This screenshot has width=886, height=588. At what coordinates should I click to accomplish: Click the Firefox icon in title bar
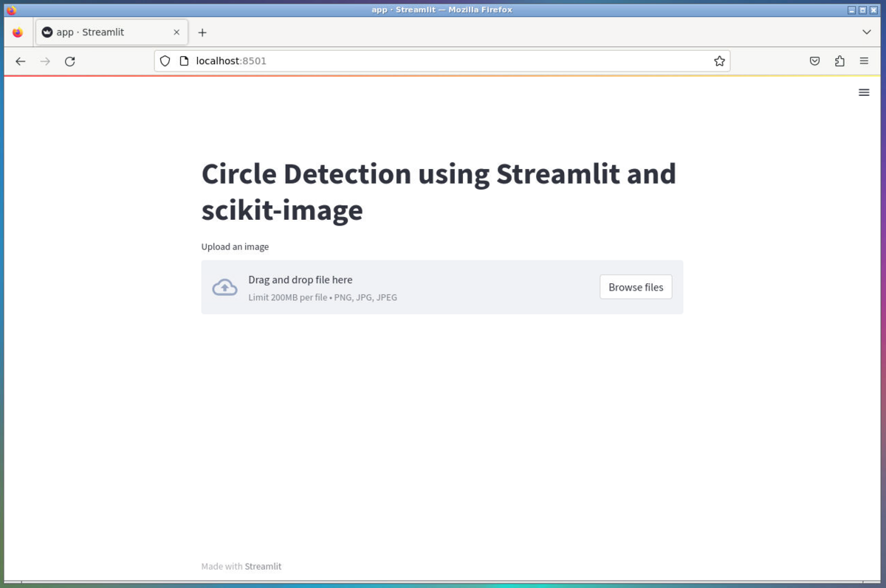tap(11, 10)
